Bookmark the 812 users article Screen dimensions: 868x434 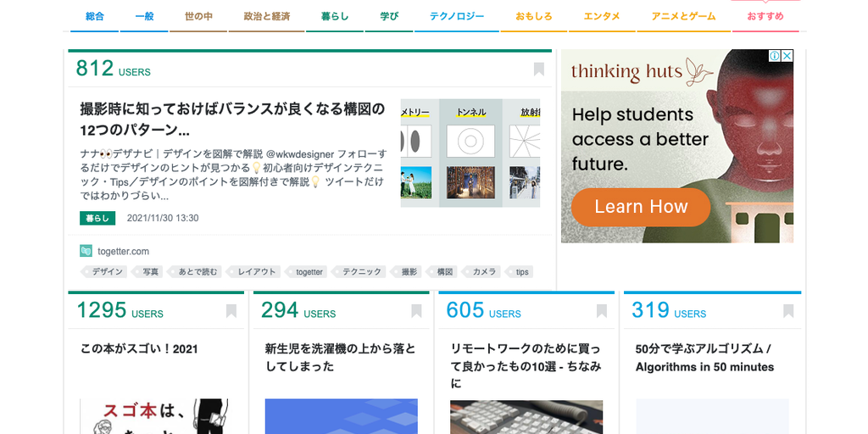538,70
